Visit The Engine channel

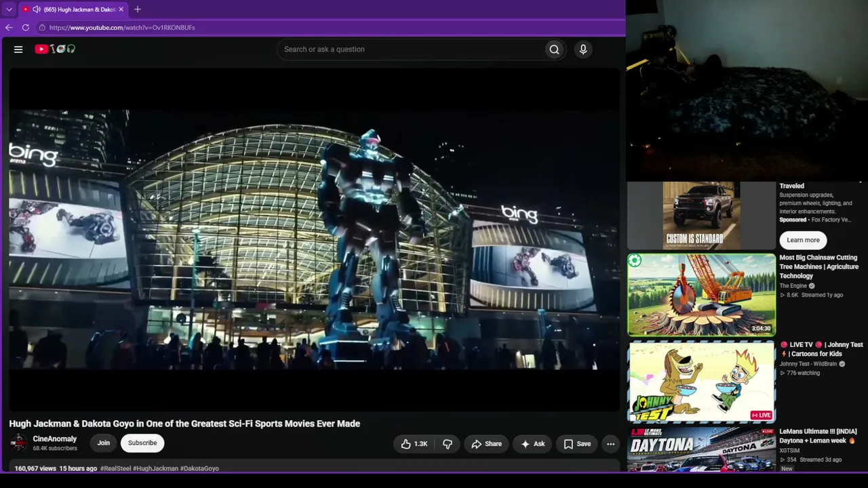click(793, 286)
